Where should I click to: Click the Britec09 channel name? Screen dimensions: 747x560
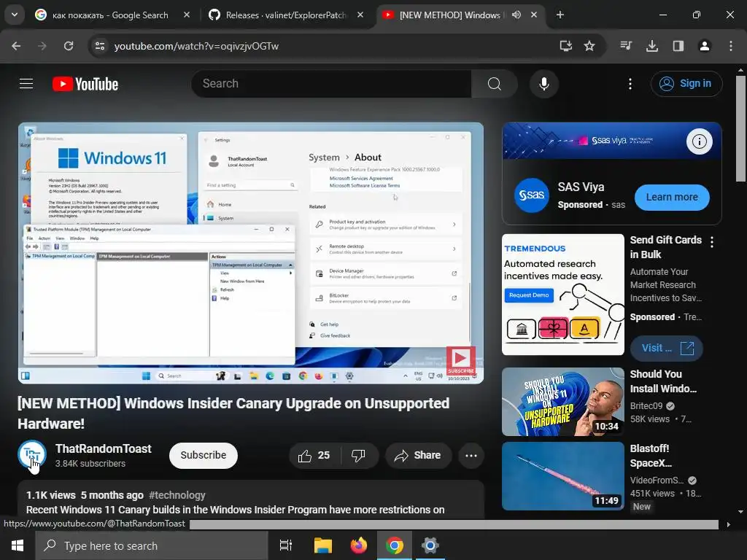[x=646, y=405]
